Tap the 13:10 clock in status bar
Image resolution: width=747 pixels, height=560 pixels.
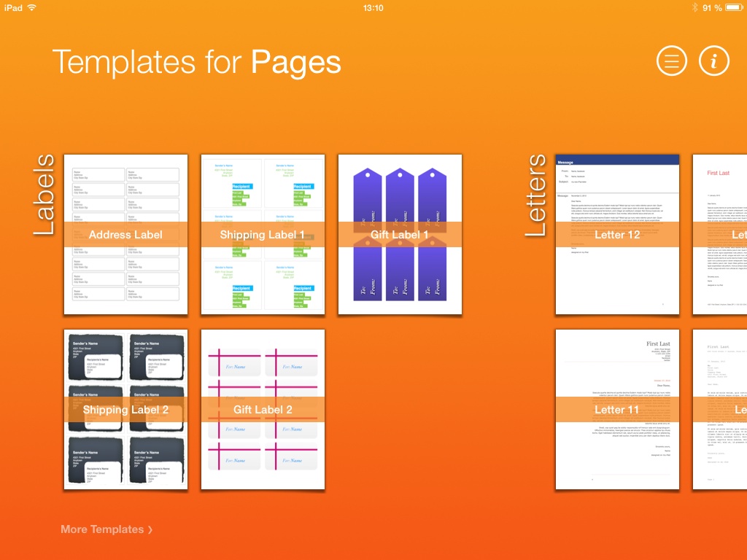pos(373,7)
